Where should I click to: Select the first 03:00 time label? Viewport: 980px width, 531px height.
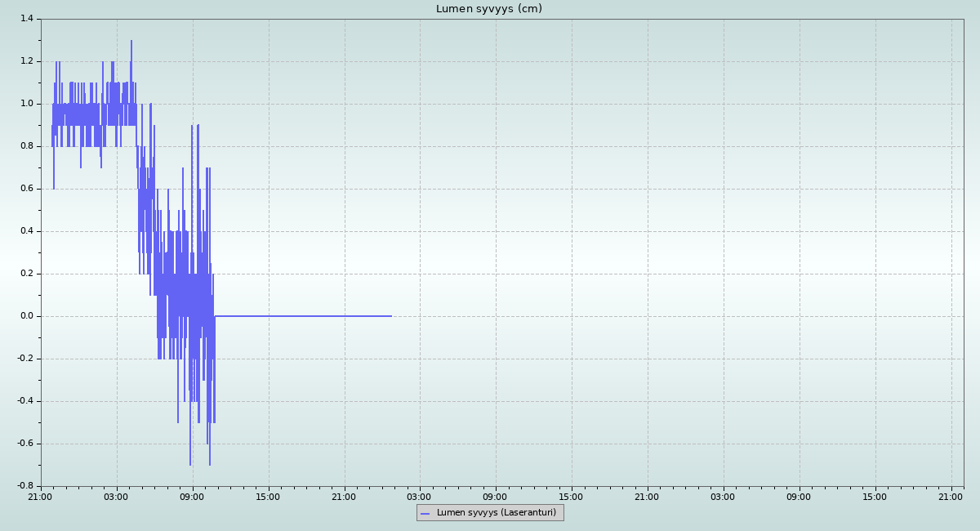click(x=116, y=497)
